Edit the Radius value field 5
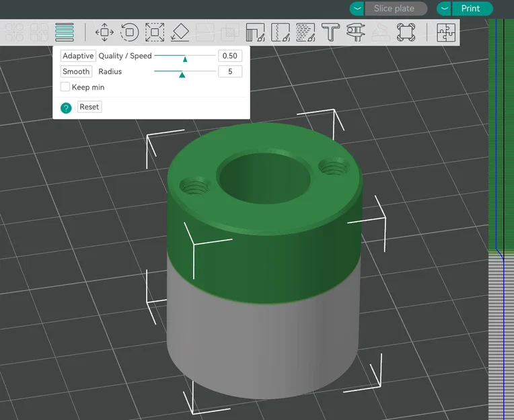514x420 pixels. tap(230, 71)
